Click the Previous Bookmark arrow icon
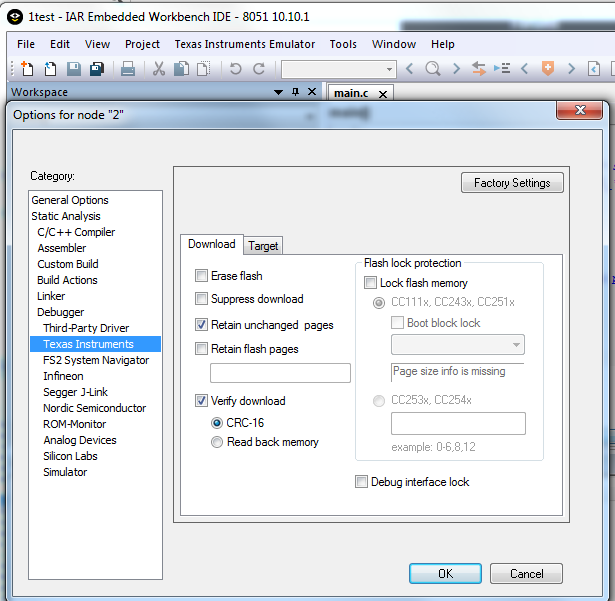 (x=524, y=69)
